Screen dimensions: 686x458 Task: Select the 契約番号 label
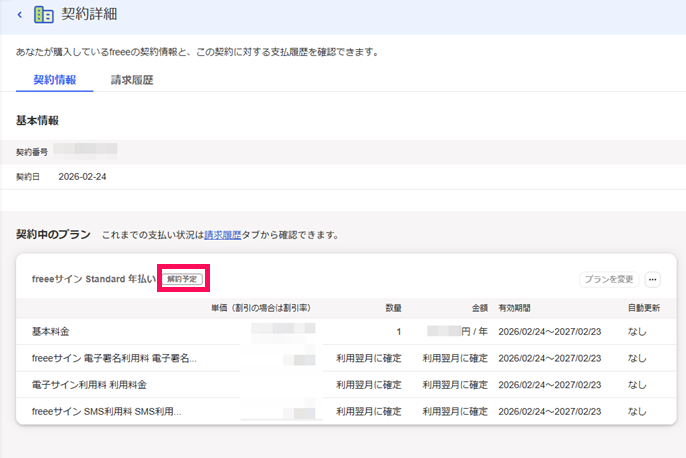click(32, 152)
